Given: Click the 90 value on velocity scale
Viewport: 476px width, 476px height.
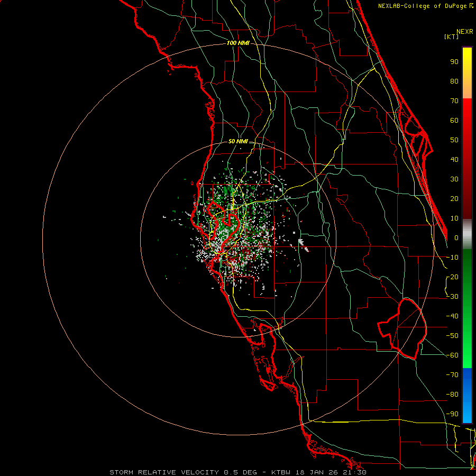Looking at the screenshot, I should (454, 62).
